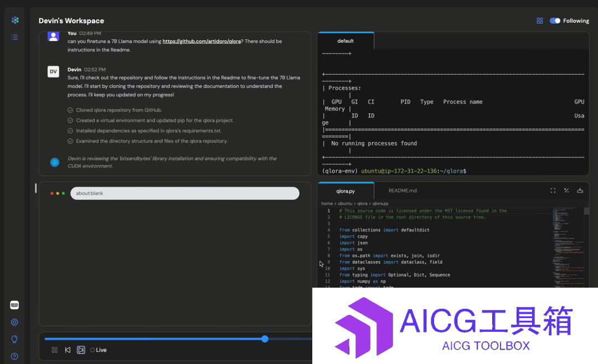The width and height of the screenshot is (598, 364).
Task: Click the code minimap in the editor
Action: 568,247
